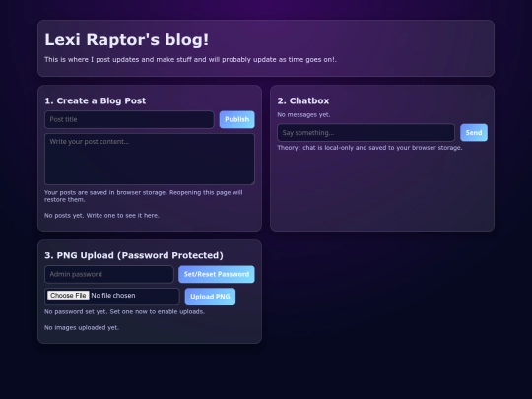This screenshot has height=399, width=532.
Task: Click 'Your posts are saved in browser storage' note
Action: click(x=144, y=196)
